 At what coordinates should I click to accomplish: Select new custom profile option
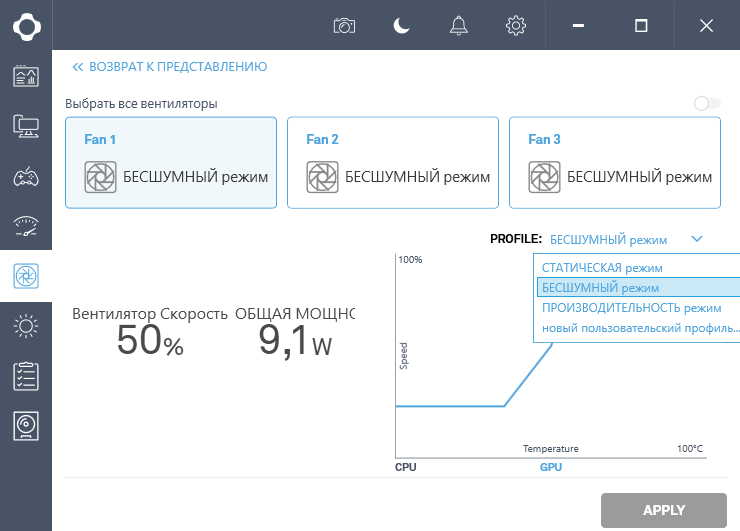640,328
